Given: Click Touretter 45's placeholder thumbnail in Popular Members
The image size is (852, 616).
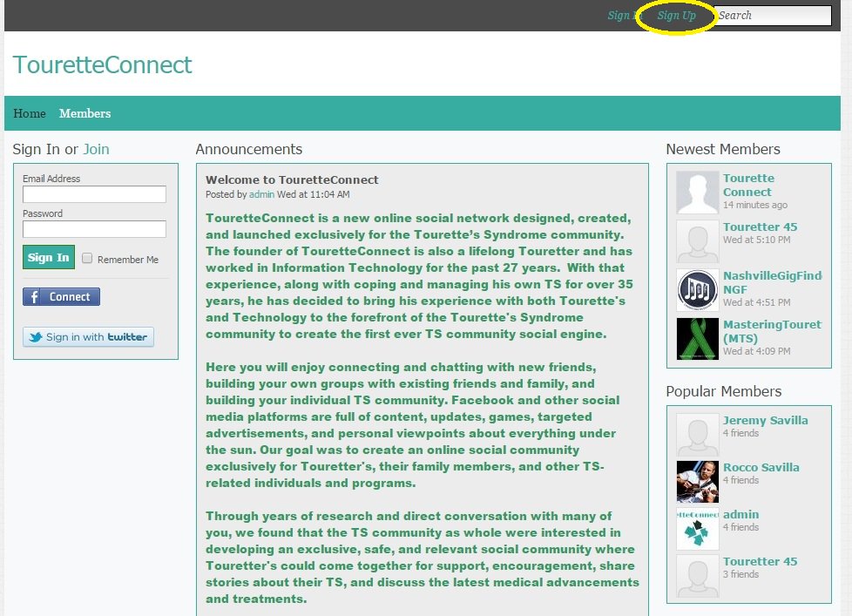Looking at the screenshot, I should click(697, 574).
